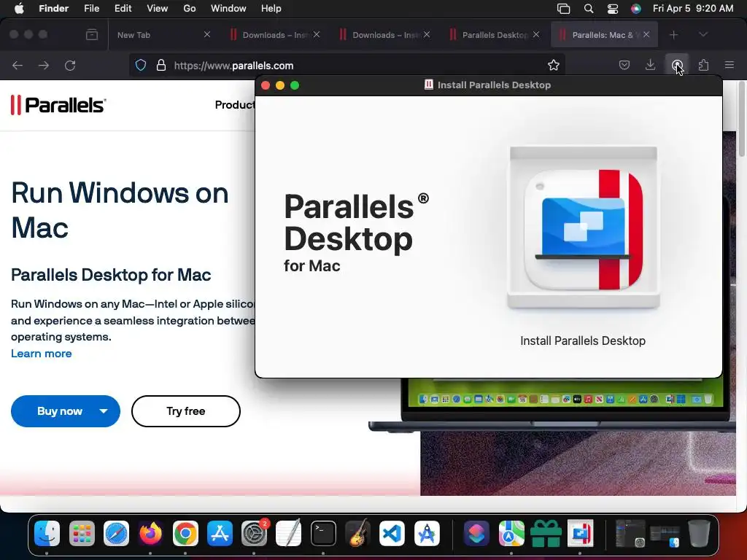Image resolution: width=747 pixels, height=560 pixels.
Task: Click the date and time in menu bar
Action: tap(693, 9)
